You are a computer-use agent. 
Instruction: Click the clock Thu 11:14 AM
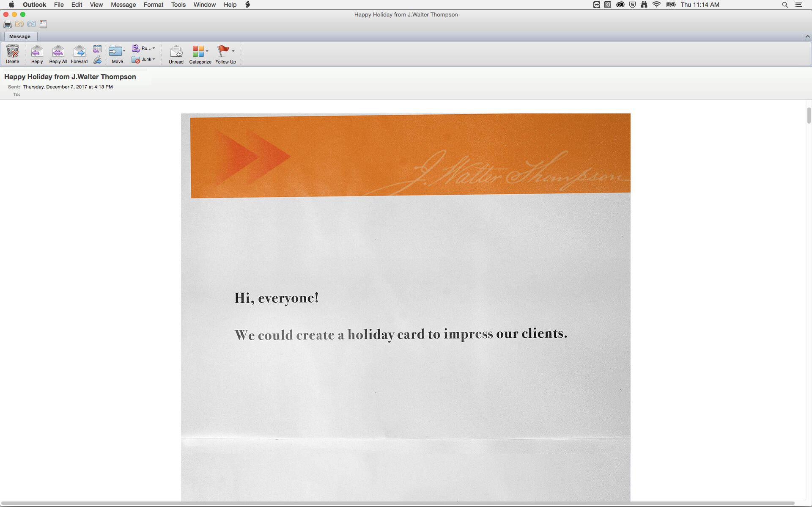[700, 5]
